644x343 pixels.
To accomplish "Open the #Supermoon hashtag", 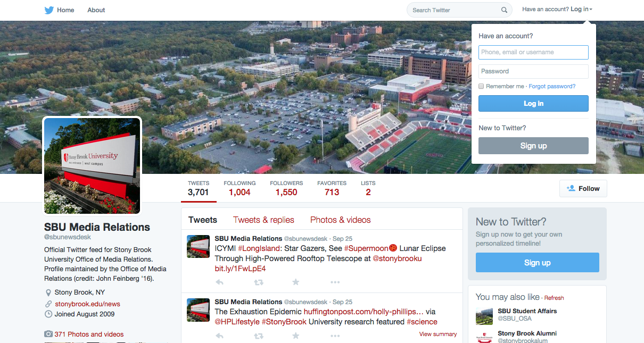I will click(x=366, y=248).
